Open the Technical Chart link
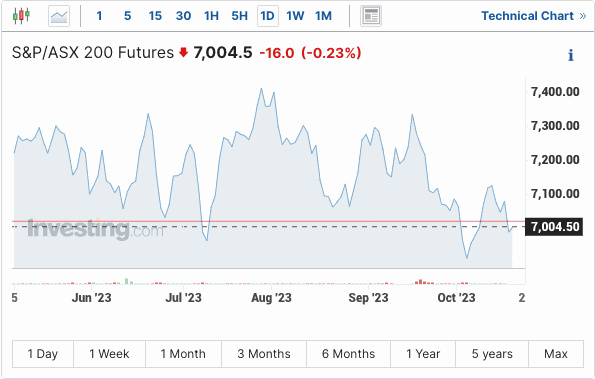The image size is (595, 379). [x=534, y=16]
